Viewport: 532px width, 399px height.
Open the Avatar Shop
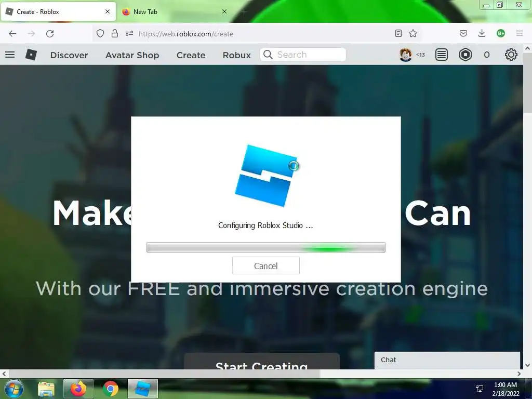click(132, 55)
